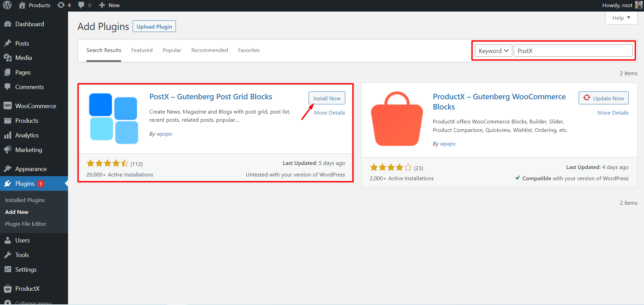The image size is (644, 305).
Task: Expand the Help panel
Action: (x=621, y=18)
